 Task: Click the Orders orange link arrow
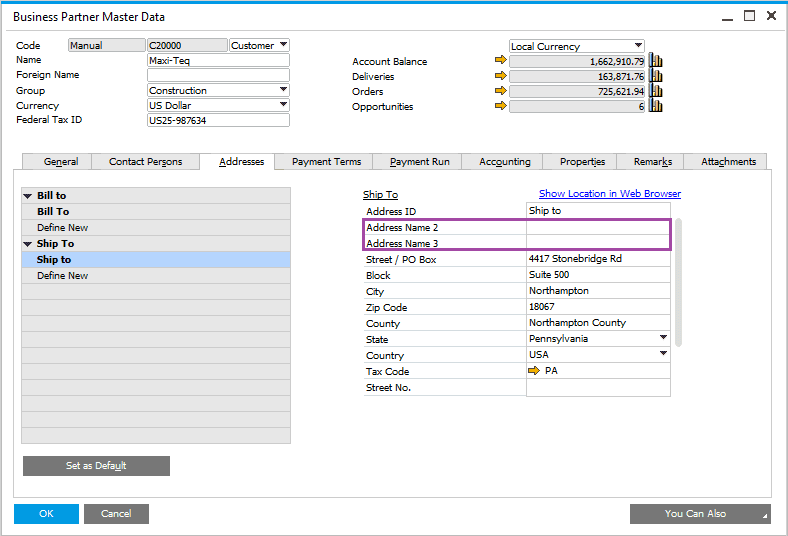[501, 91]
